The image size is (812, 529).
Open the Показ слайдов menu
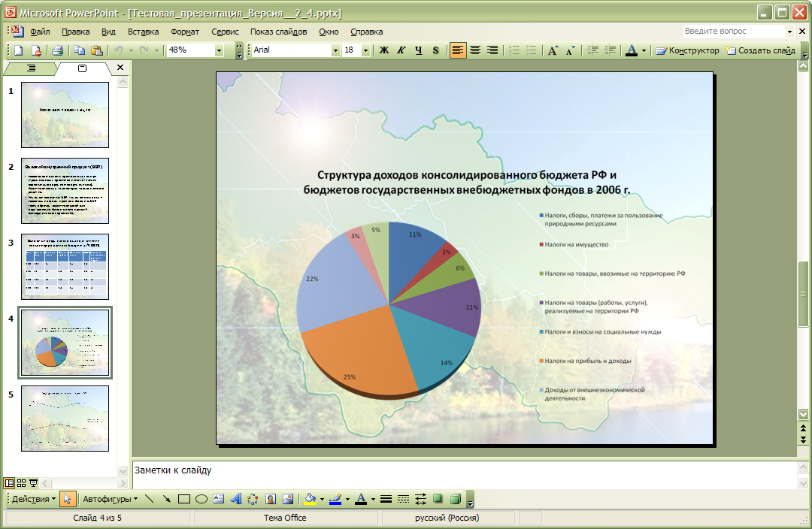pyautogui.click(x=279, y=32)
